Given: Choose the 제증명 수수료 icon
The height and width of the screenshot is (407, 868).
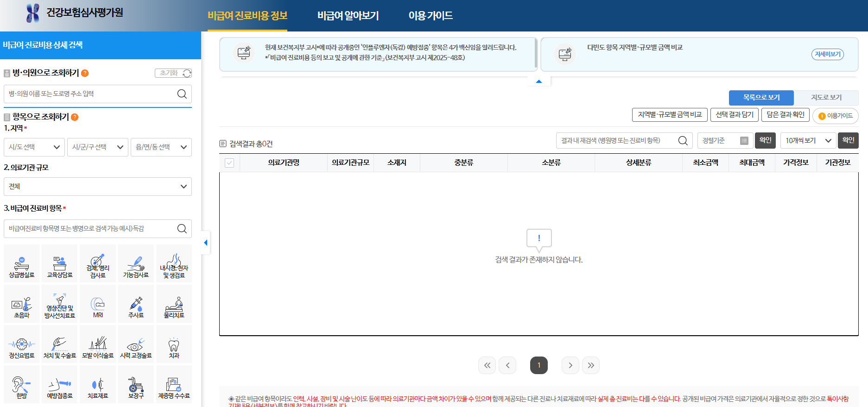Looking at the screenshot, I should click(174, 384).
